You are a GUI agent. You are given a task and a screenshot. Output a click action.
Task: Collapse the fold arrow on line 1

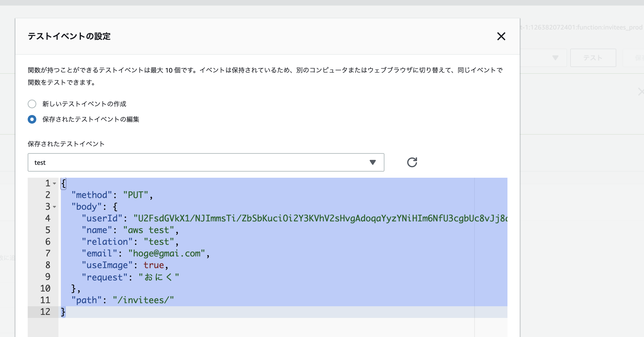tap(54, 184)
